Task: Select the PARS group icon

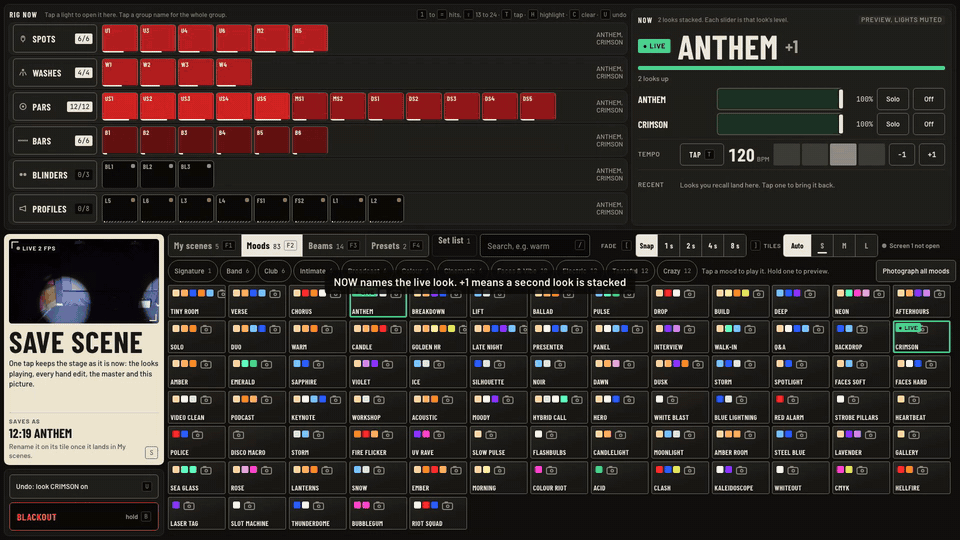Action: pyautogui.click(x=23, y=107)
